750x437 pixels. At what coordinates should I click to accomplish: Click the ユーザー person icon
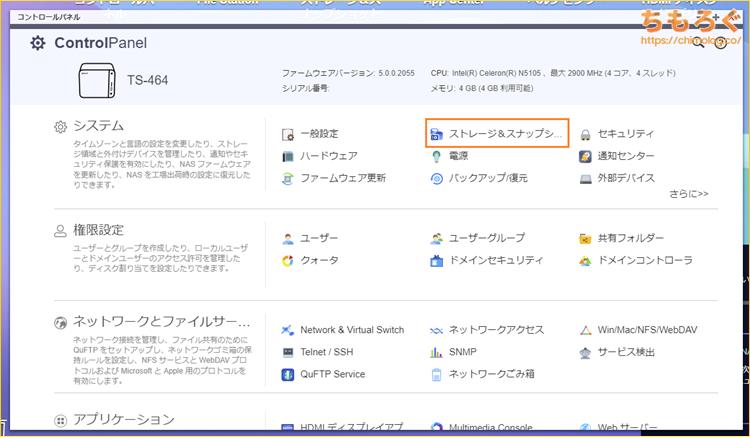pyautogui.click(x=288, y=238)
